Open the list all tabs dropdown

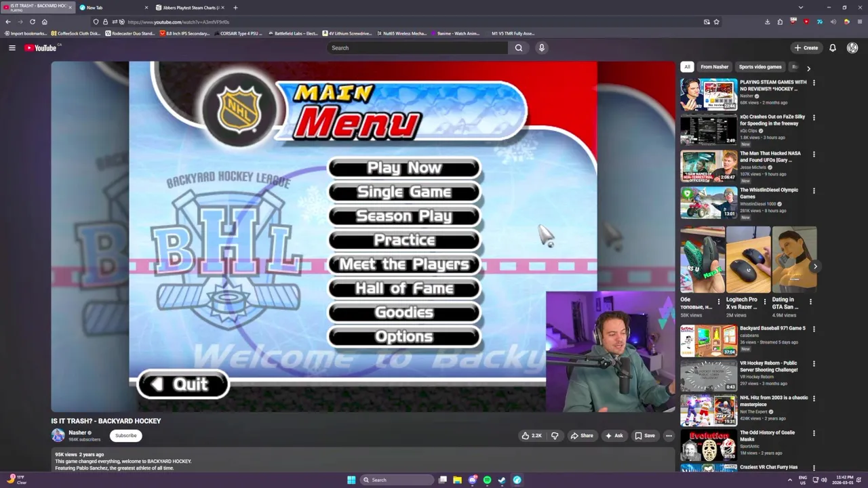[801, 7]
